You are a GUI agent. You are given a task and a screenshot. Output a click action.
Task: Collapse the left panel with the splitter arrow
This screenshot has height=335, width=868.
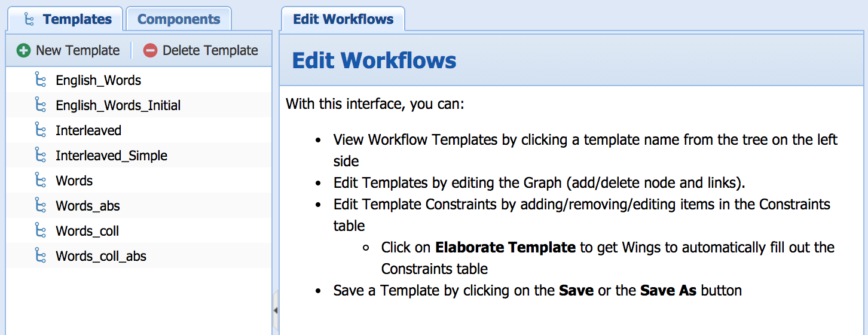(x=276, y=310)
